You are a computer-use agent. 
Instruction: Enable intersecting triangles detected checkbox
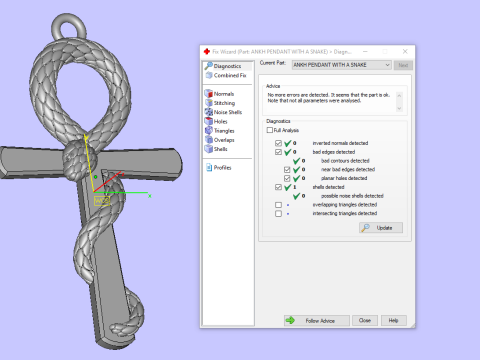tap(278, 213)
